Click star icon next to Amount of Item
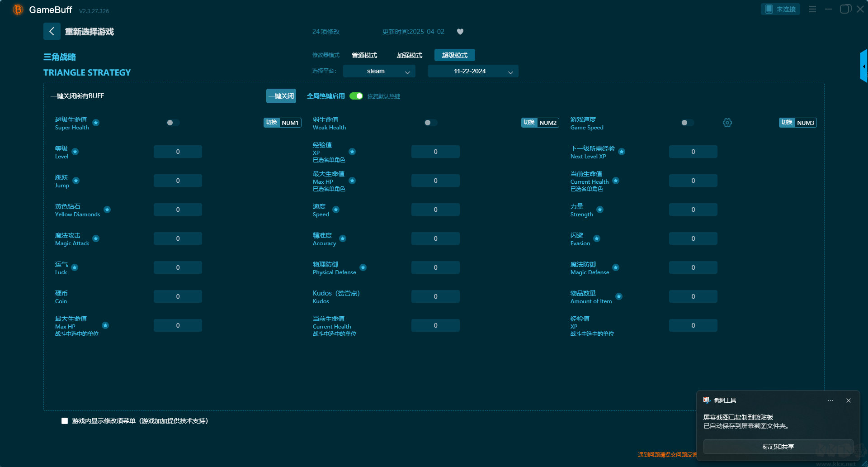 click(619, 296)
